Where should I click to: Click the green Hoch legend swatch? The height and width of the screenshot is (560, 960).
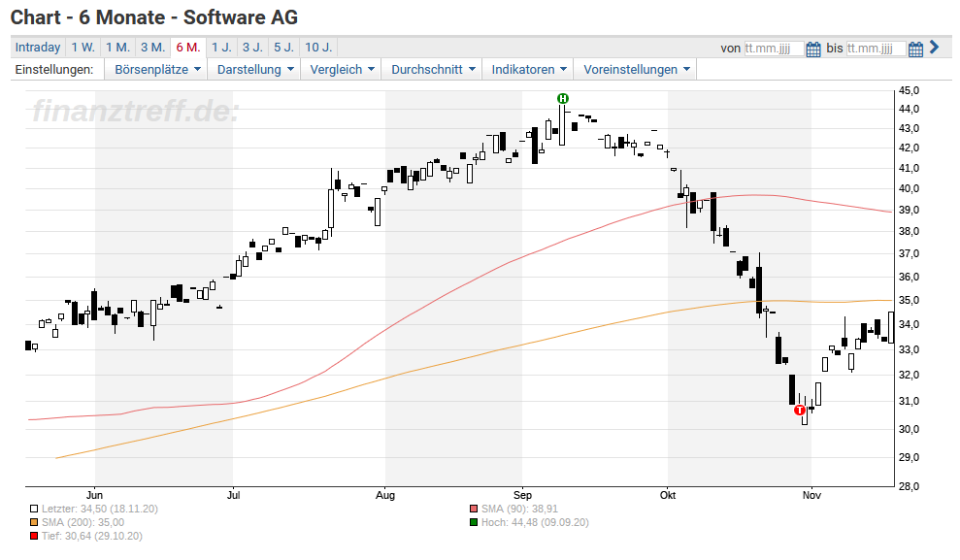pos(474,523)
